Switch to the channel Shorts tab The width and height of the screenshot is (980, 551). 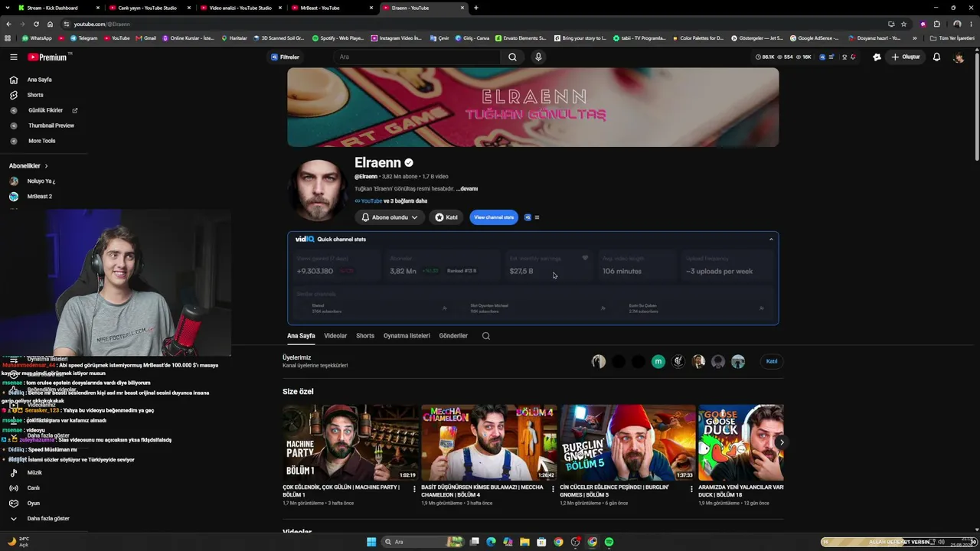[x=365, y=336]
